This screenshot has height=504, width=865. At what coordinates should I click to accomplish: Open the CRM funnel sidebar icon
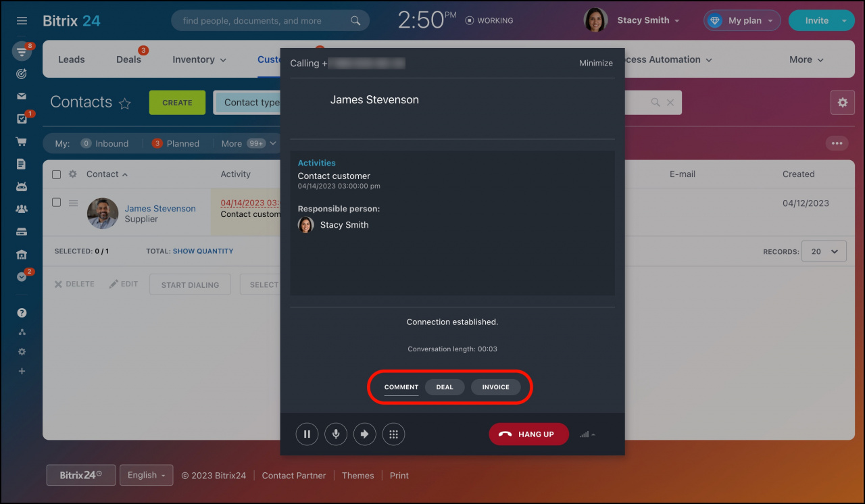[22, 51]
